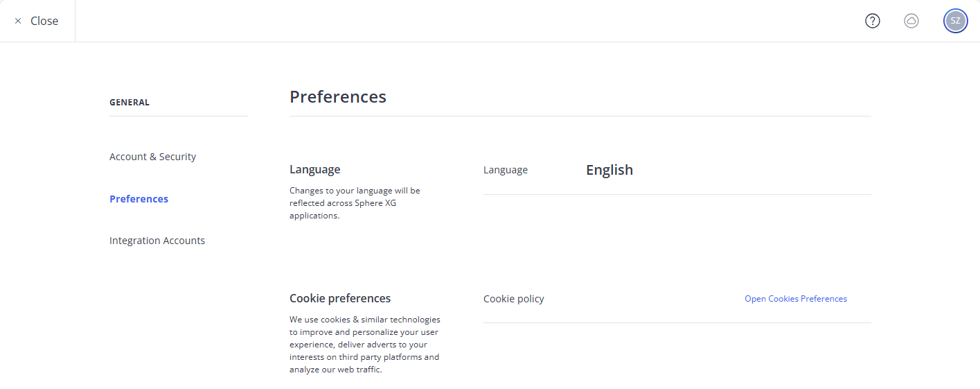Click the Cookie preferences section heading
Image resolution: width=980 pixels, height=389 pixels.
pos(340,298)
